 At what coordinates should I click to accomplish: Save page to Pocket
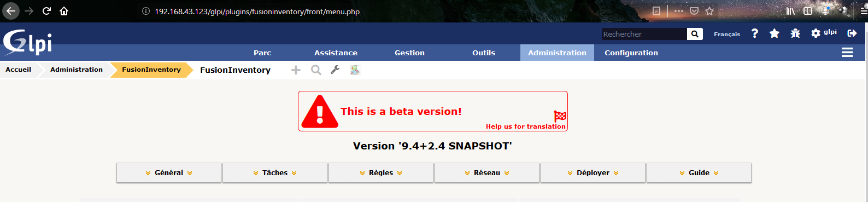(x=694, y=11)
